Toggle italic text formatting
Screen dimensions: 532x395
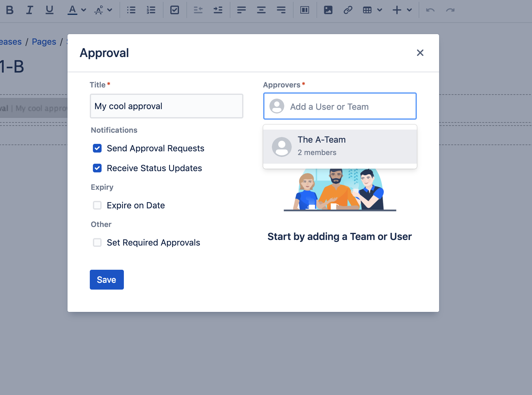tap(30, 10)
